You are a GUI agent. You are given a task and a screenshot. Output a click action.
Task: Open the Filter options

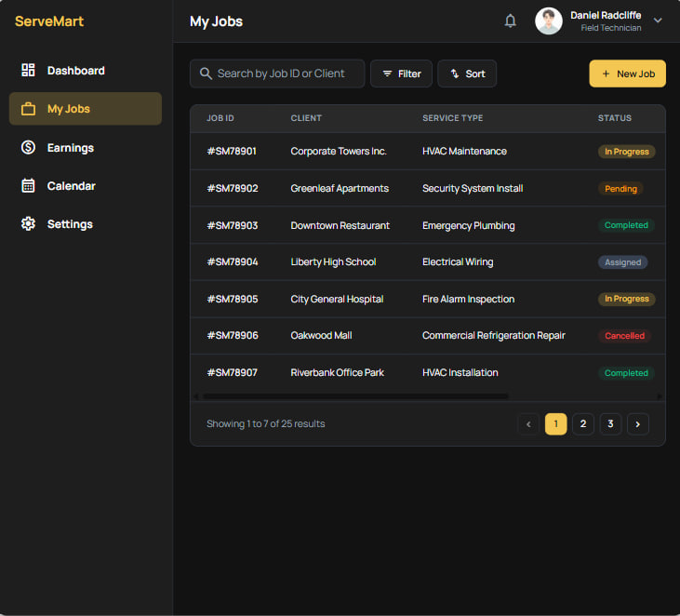401,74
